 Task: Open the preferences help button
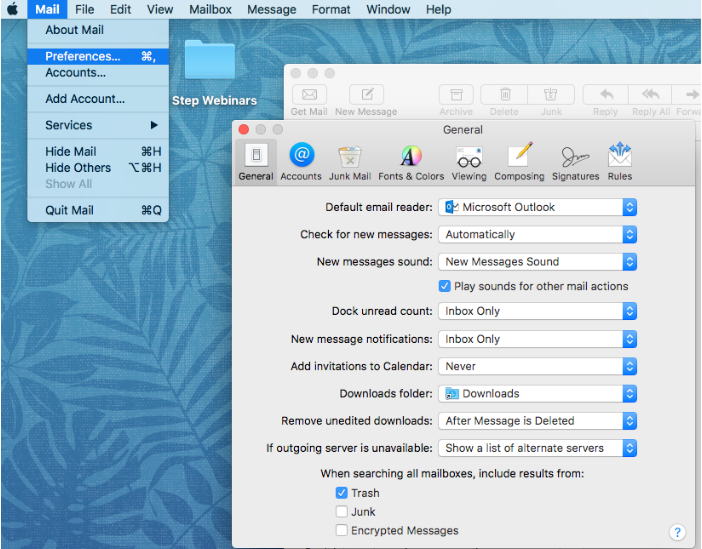pos(677,532)
